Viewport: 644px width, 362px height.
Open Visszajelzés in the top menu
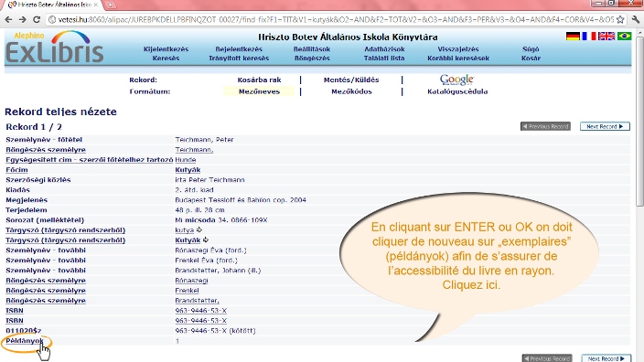click(x=458, y=49)
